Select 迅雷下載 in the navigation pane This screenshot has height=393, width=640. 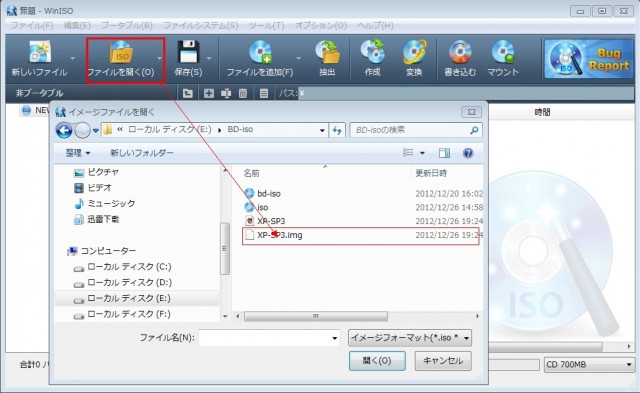click(96, 219)
